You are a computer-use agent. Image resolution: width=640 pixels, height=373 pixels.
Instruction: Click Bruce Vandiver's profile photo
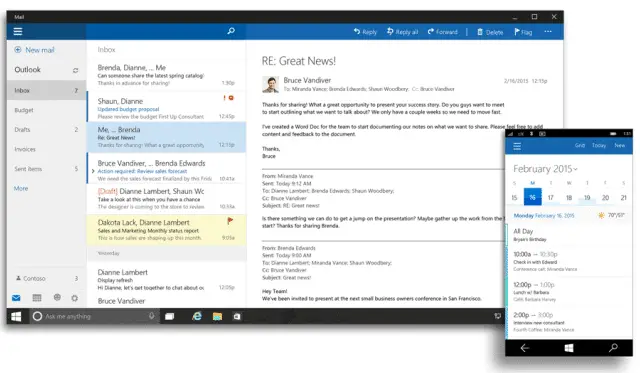click(270, 84)
